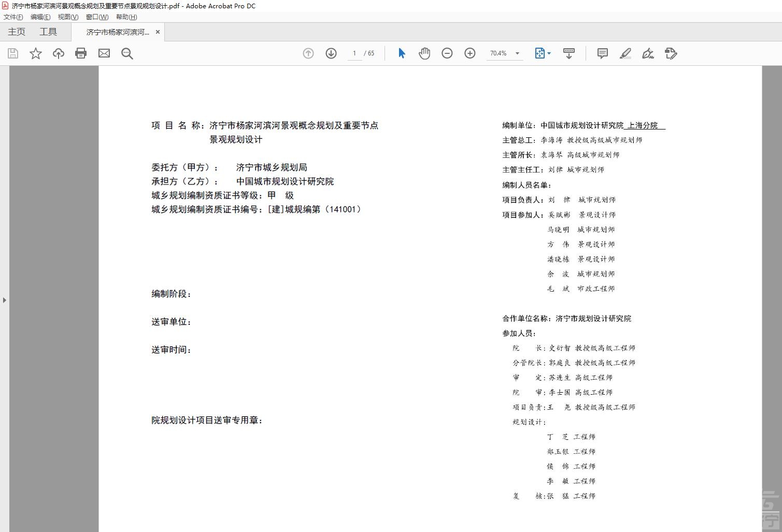Activate the Hand pan tool
Screen dimensions: 782x532
point(424,53)
